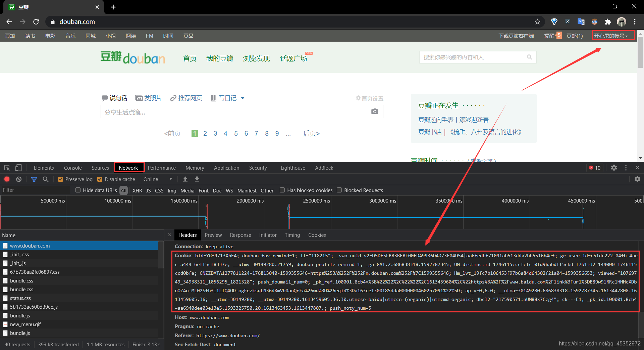The width and height of the screenshot is (644, 350).
Task: Open 浏览发现 link
Action: 256,58
